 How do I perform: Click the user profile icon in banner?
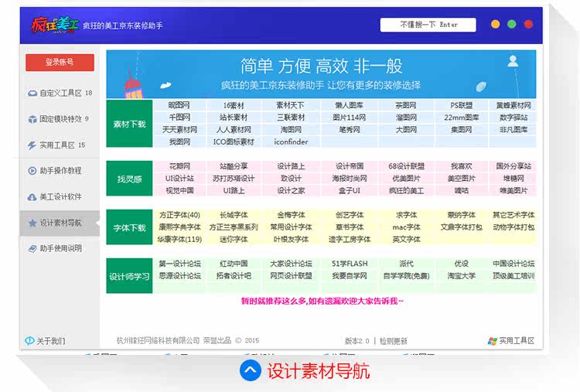513,61
